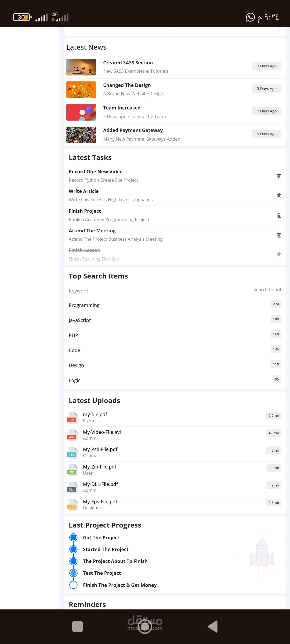The width and height of the screenshot is (290, 644).
Task: Click the PDF icon of my-file.pdf
Action: (72, 418)
